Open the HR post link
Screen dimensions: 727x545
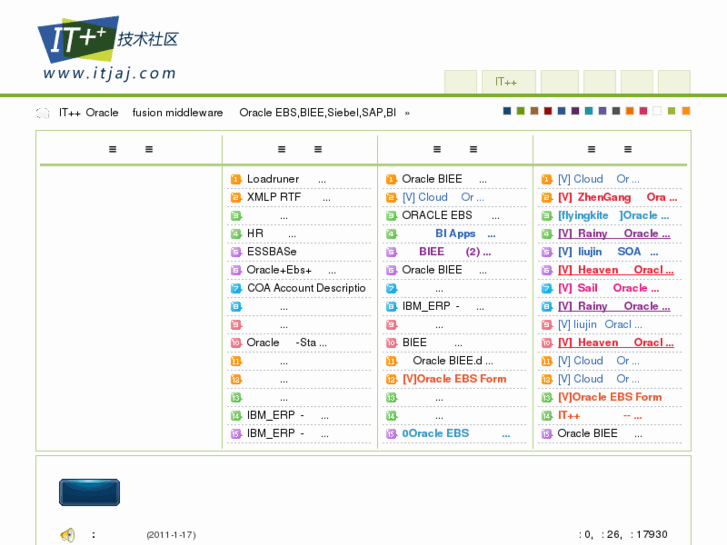click(x=271, y=234)
